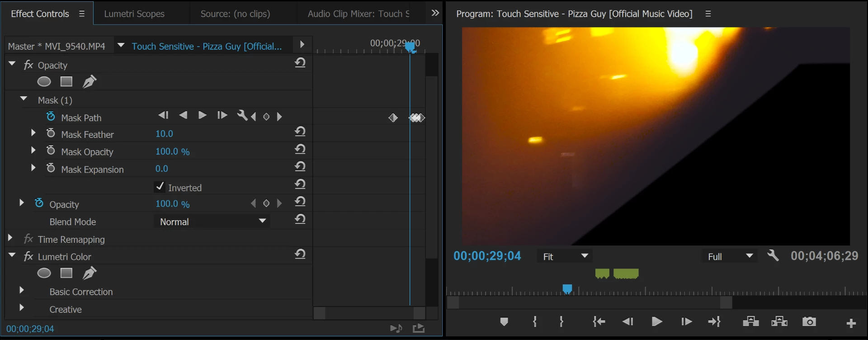Add marker in Program Monitor
This screenshot has width=868, height=340.
(x=504, y=322)
